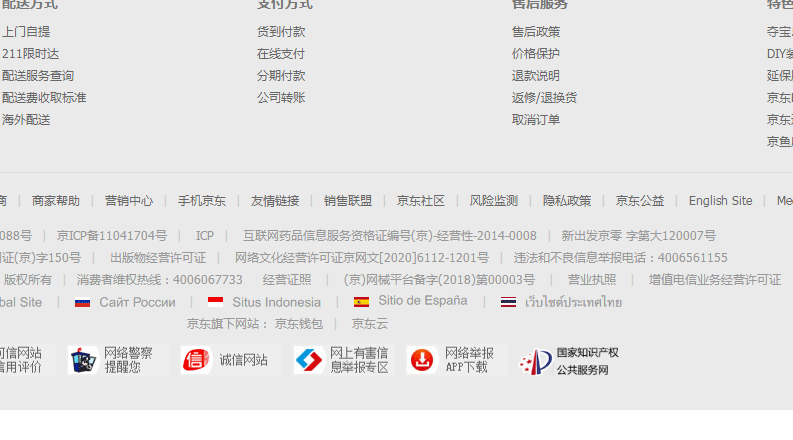
Task: Visit 京东社区
Action: 421,201
